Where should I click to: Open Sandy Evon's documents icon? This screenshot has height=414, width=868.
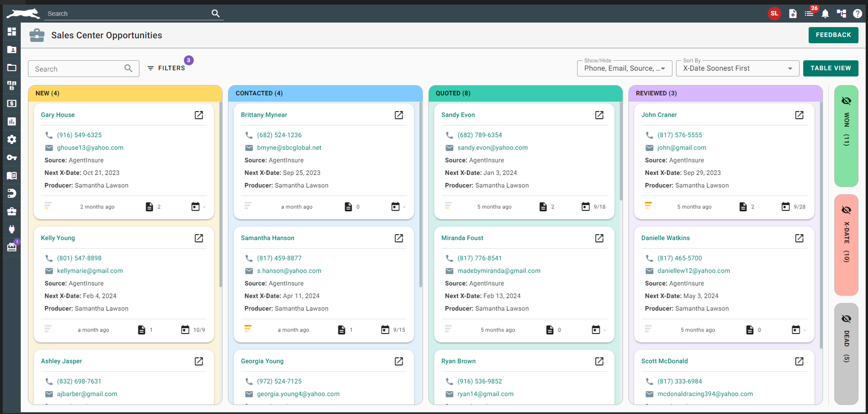tap(543, 207)
